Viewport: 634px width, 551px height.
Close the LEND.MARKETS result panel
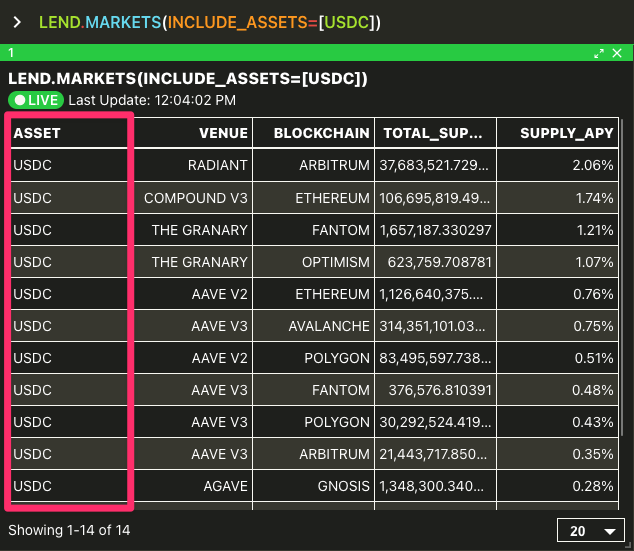(617, 53)
